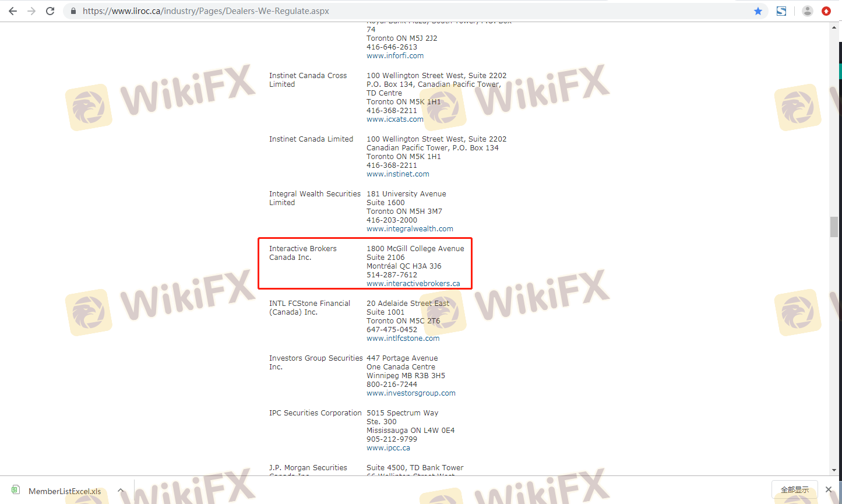Reload the IIROC page
The image size is (842, 504).
[50, 11]
